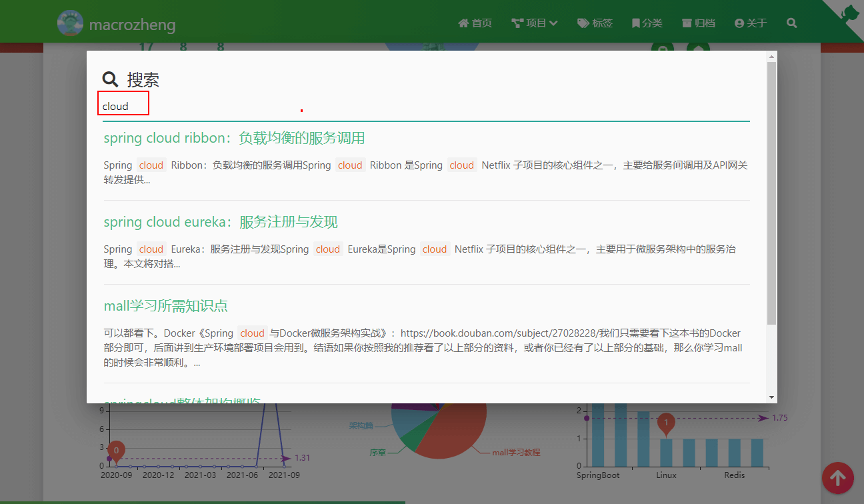Click the navbar search magnifier icon
The image size is (864, 504).
[x=792, y=23]
